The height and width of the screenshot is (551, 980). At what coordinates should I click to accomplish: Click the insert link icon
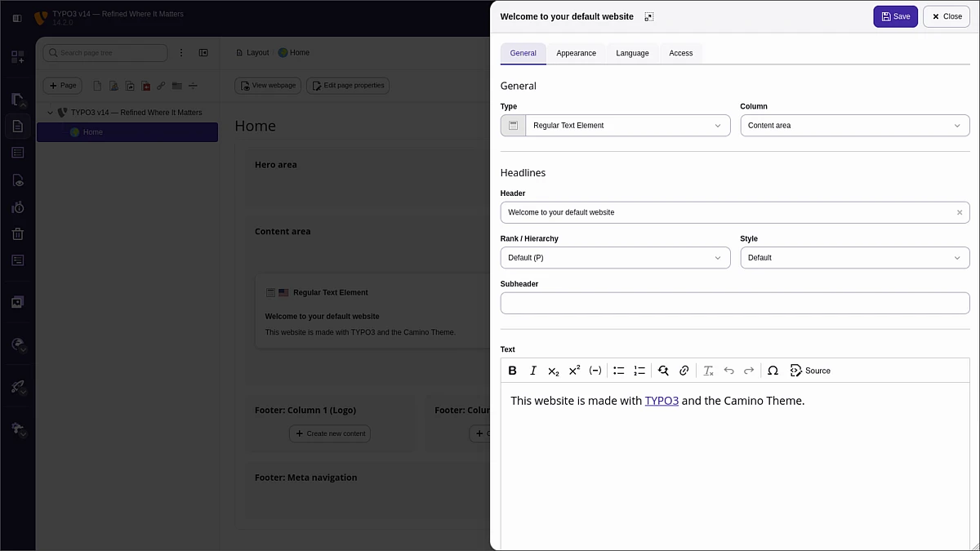coord(684,371)
